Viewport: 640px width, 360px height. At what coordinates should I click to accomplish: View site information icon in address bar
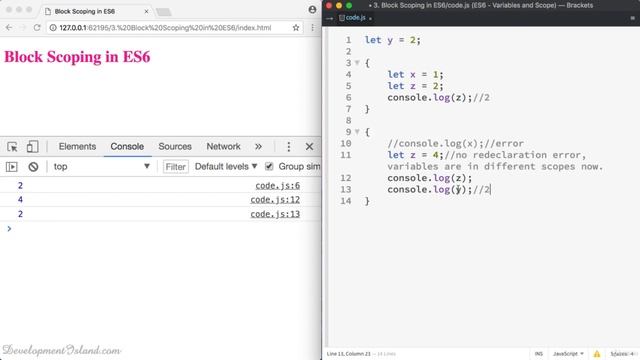tap(53, 28)
